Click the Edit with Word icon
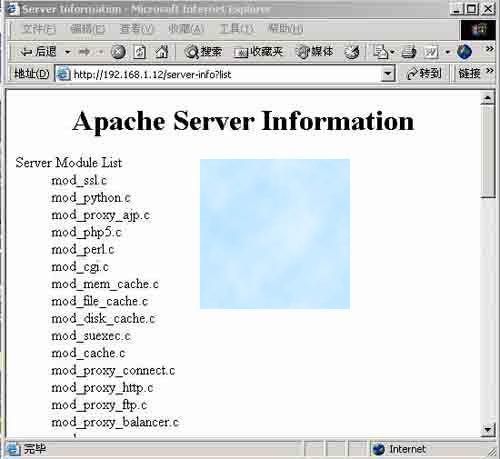Screen dimensions: 500x459 click(431, 52)
